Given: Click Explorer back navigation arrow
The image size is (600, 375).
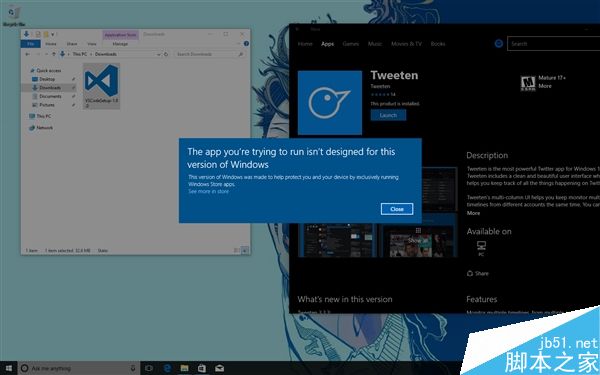Looking at the screenshot, I should point(28,54).
